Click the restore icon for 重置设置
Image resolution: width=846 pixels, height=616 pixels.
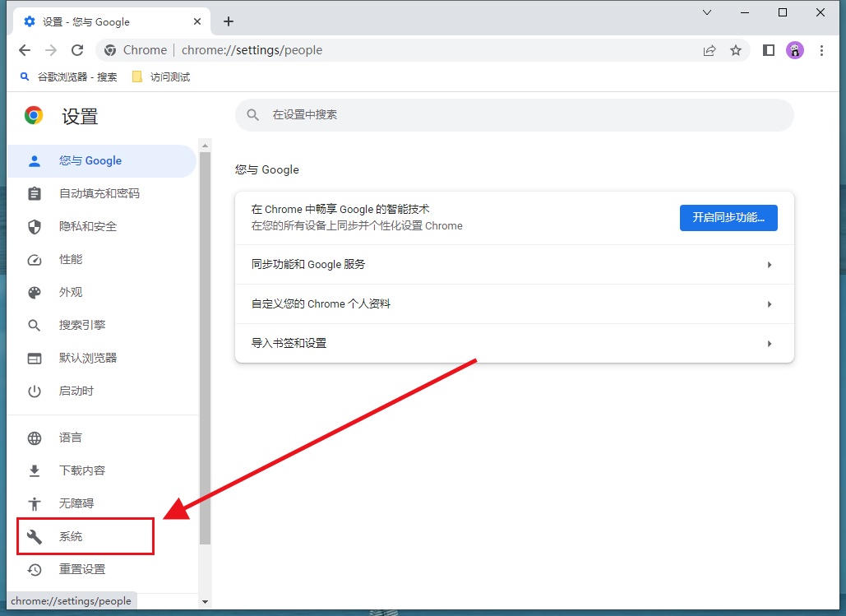pyautogui.click(x=34, y=570)
